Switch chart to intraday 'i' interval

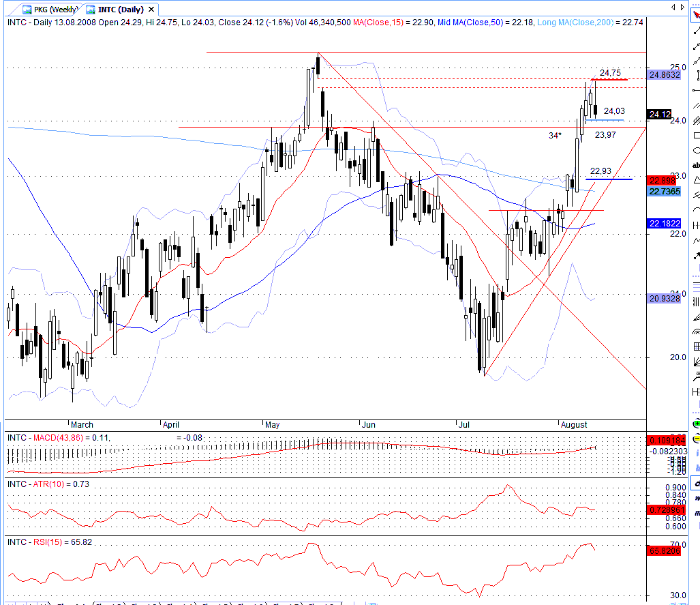697,453
